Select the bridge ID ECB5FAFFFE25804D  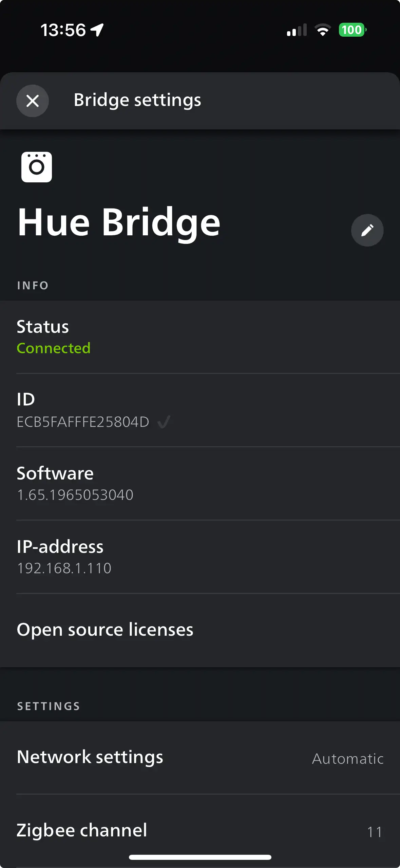[83, 422]
